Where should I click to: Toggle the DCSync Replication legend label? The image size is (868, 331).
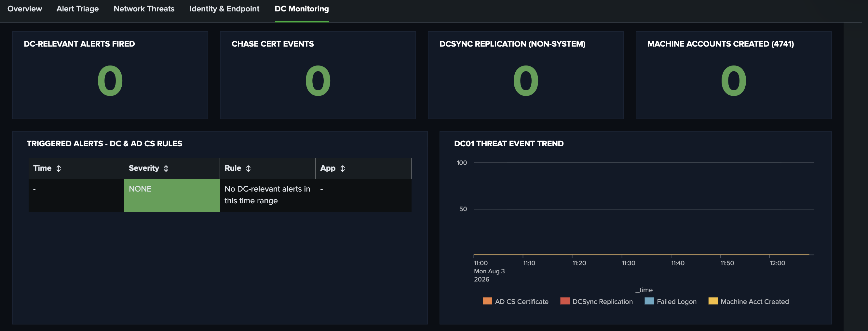pyautogui.click(x=603, y=302)
